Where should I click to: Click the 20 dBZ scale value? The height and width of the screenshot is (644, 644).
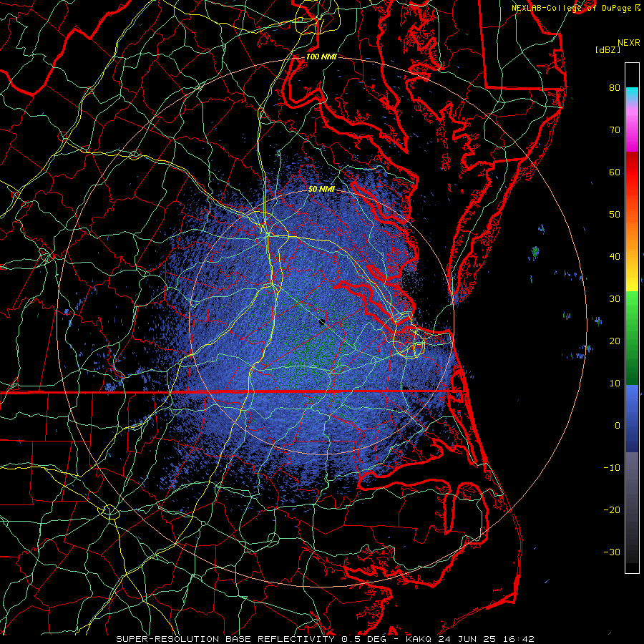click(615, 341)
